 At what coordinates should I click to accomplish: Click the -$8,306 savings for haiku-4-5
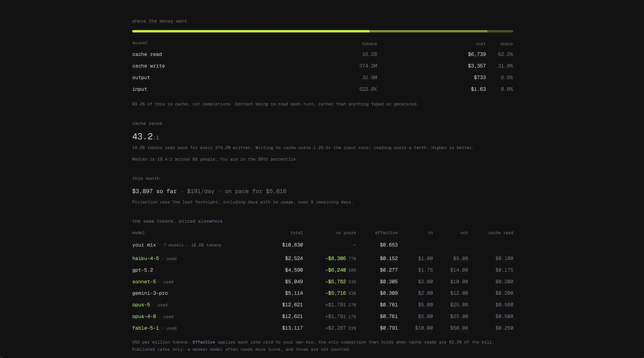(336, 258)
